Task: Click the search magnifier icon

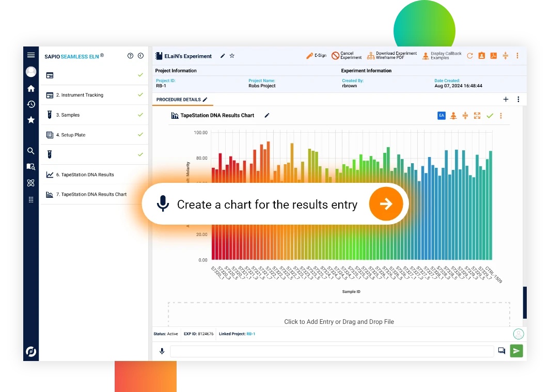Action: [x=31, y=151]
